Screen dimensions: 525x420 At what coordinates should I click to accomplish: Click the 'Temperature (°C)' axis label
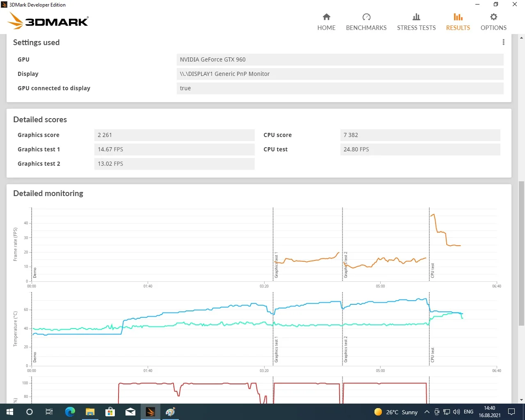click(x=16, y=329)
